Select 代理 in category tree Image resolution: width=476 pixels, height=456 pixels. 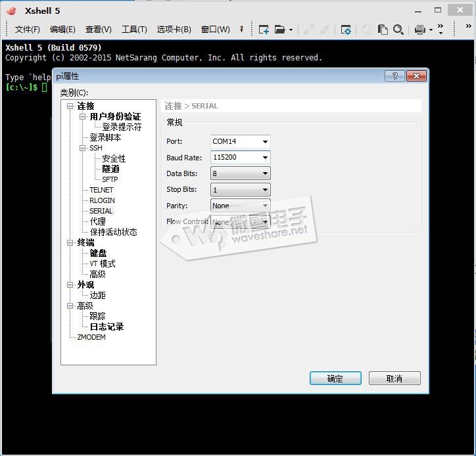(97, 221)
